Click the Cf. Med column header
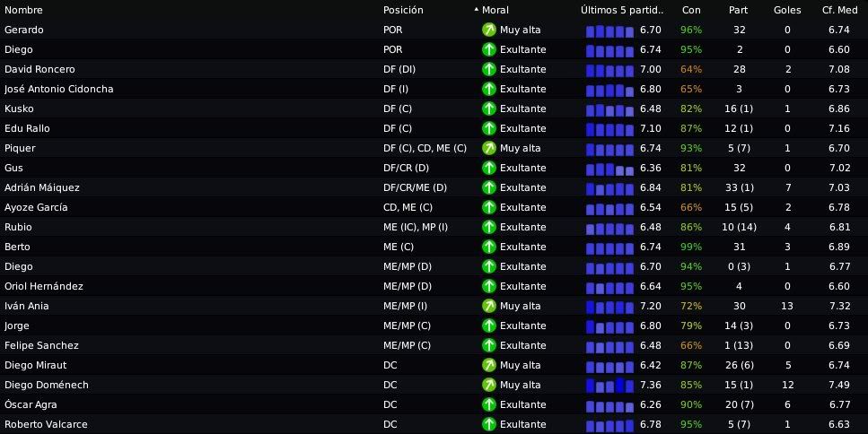Viewport: 868px width, 434px height. (x=840, y=10)
